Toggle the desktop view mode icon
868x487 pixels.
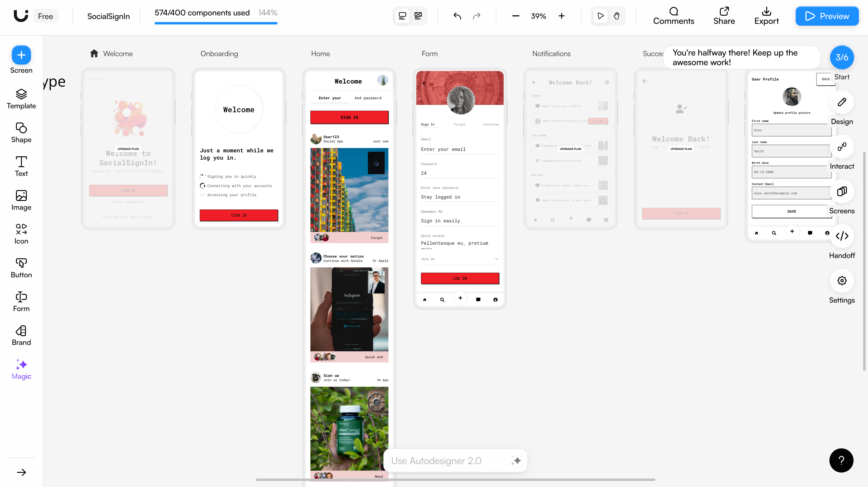(x=402, y=16)
